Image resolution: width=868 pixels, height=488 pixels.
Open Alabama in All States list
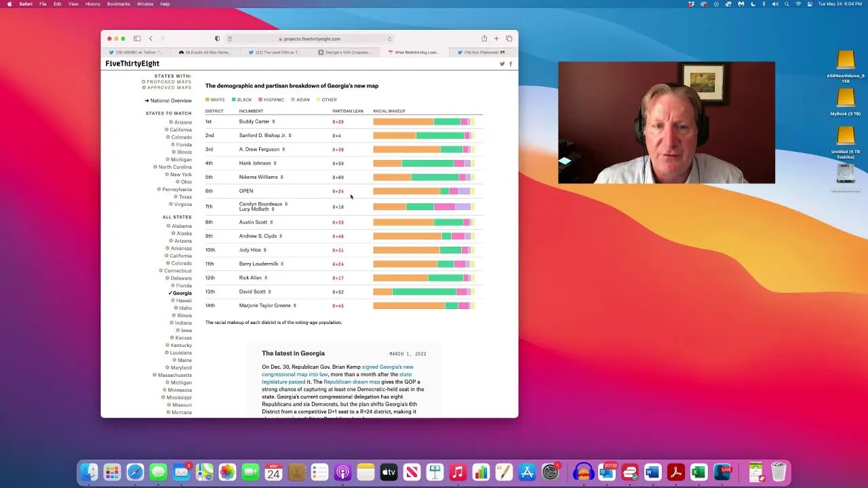click(x=180, y=226)
